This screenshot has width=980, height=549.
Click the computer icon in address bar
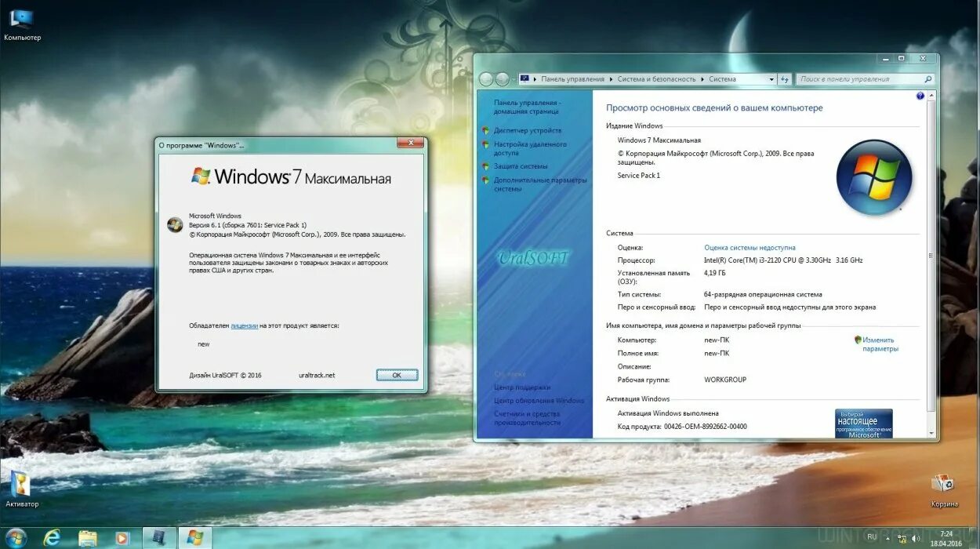pos(524,78)
